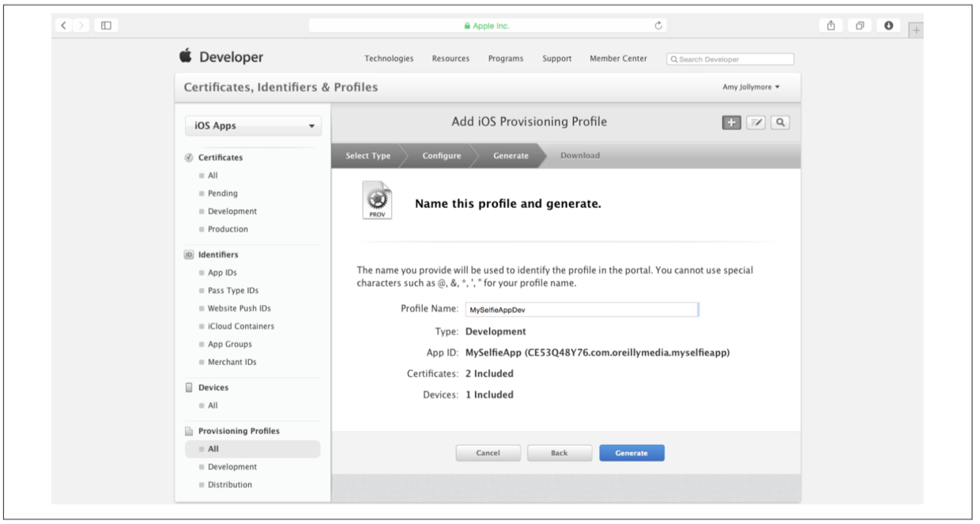
Task: Open Pending certificates in the sidebar
Action: click(222, 193)
